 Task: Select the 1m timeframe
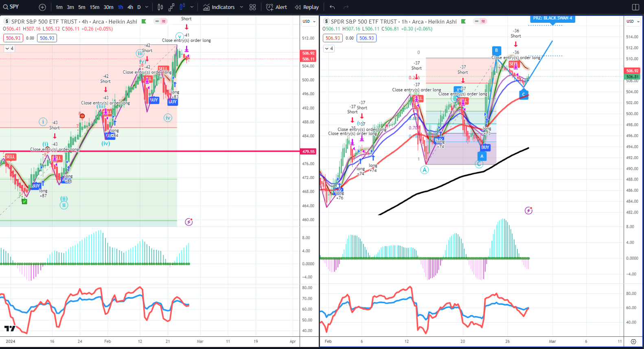(59, 7)
